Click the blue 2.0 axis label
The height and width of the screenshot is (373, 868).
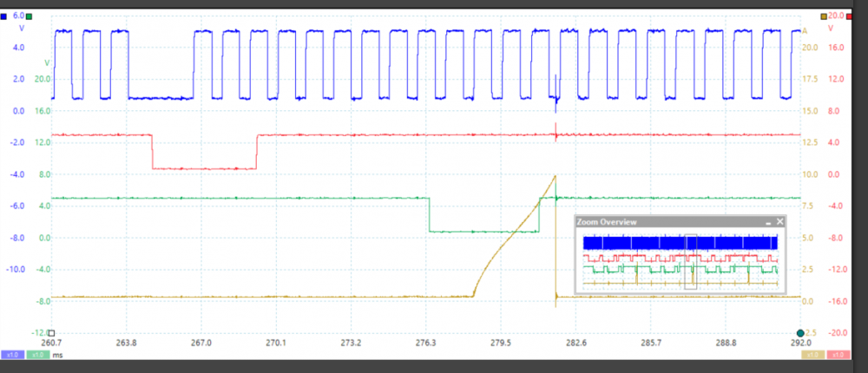click(18, 79)
